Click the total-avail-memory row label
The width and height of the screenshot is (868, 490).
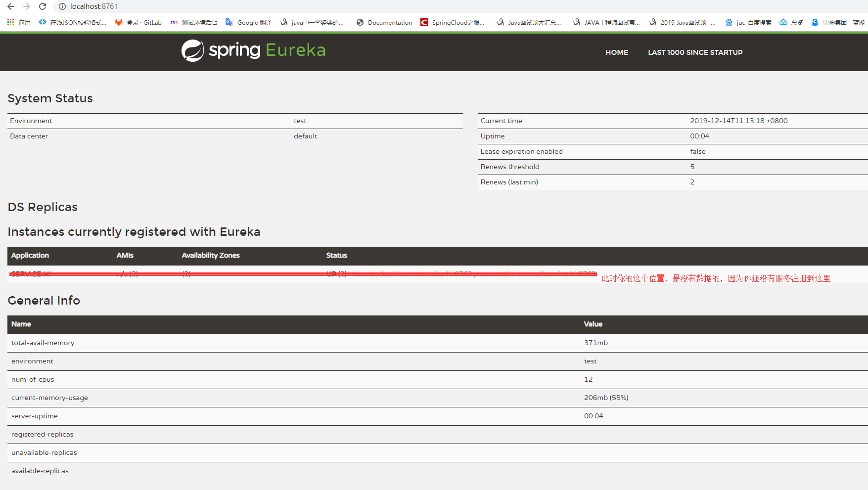(x=43, y=343)
